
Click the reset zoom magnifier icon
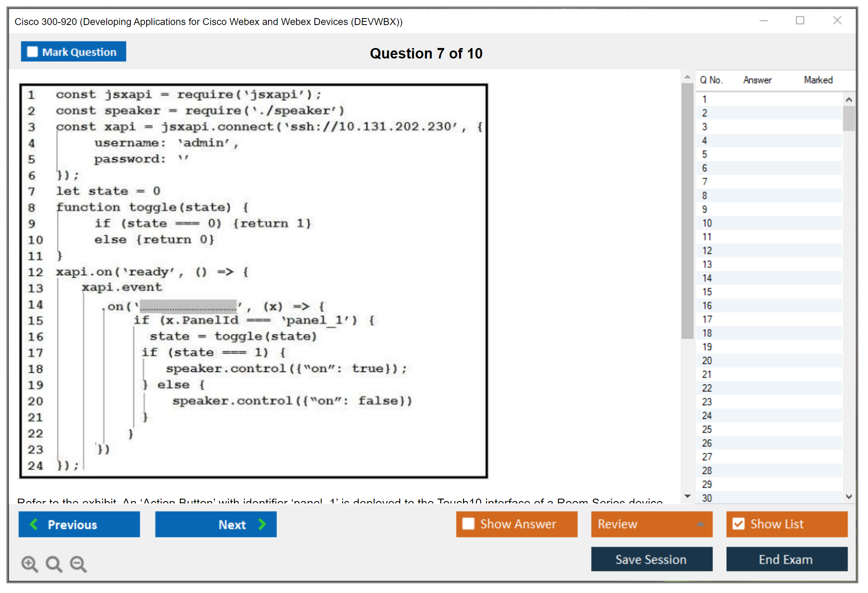(54, 564)
